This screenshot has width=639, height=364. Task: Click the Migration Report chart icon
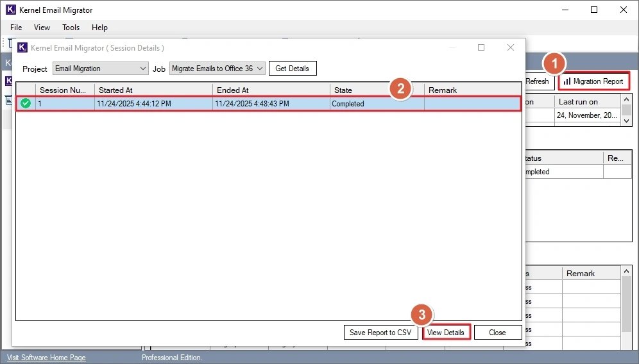567,81
